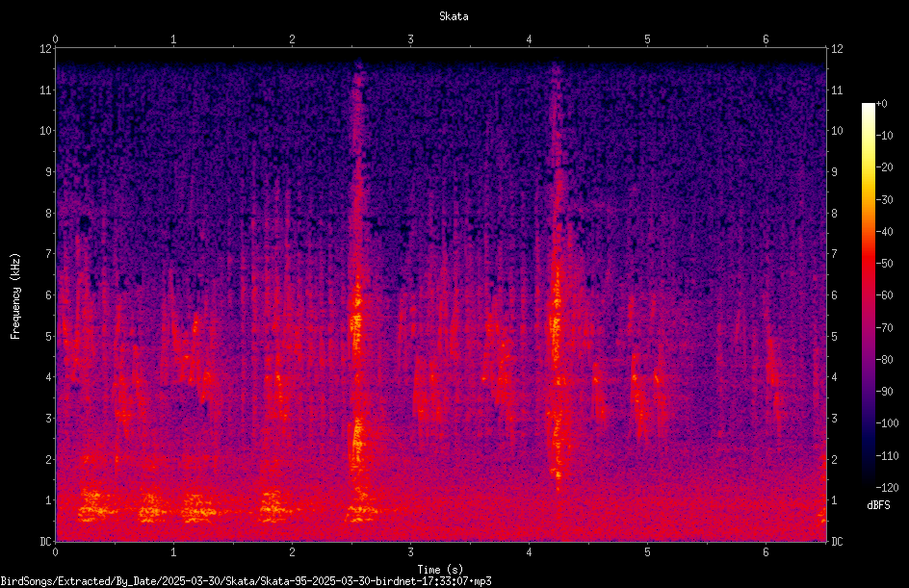
Task: Click the "dBFS" label under the color scale
Action: click(x=878, y=505)
